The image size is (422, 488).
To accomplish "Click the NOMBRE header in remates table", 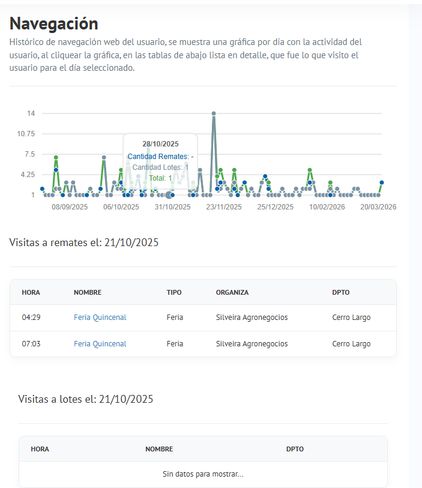I will pyautogui.click(x=87, y=292).
